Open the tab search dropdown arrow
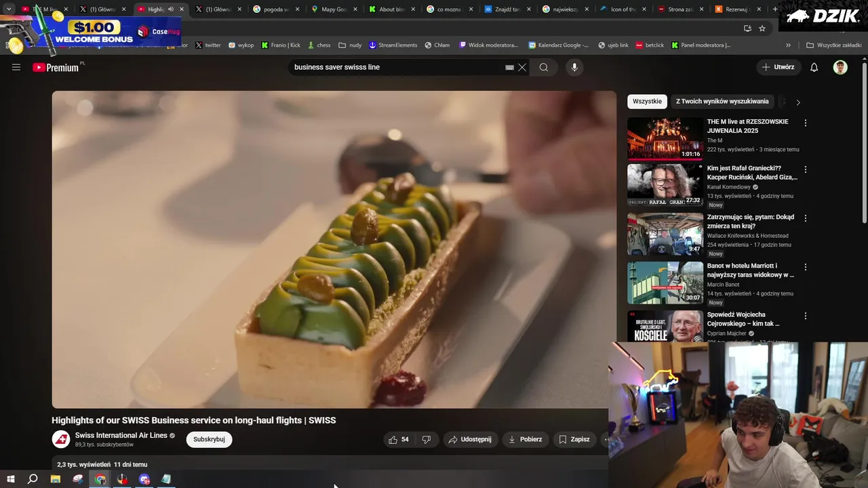This screenshot has height=488, width=868. pos(8,9)
